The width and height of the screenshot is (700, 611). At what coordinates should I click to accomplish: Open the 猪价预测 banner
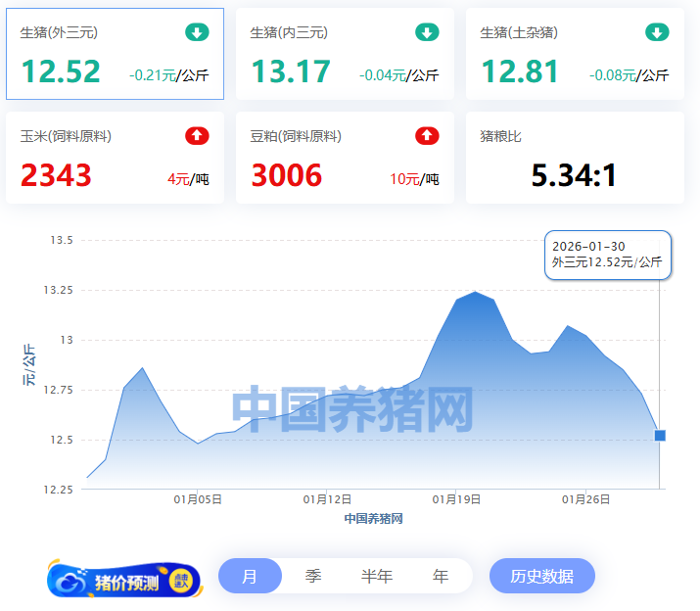[125, 582]
